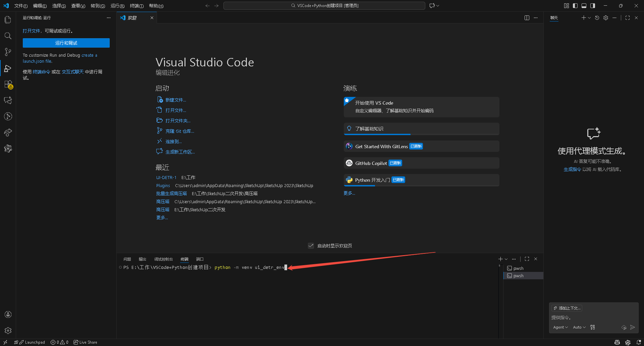Uncheck show welcome page on startup
Image resolution: width=644 pixels, height=346 pixels.
click(311, 246)
